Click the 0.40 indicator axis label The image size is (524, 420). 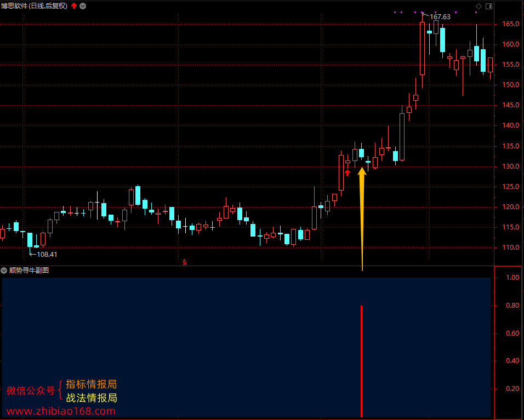point(512,361)
